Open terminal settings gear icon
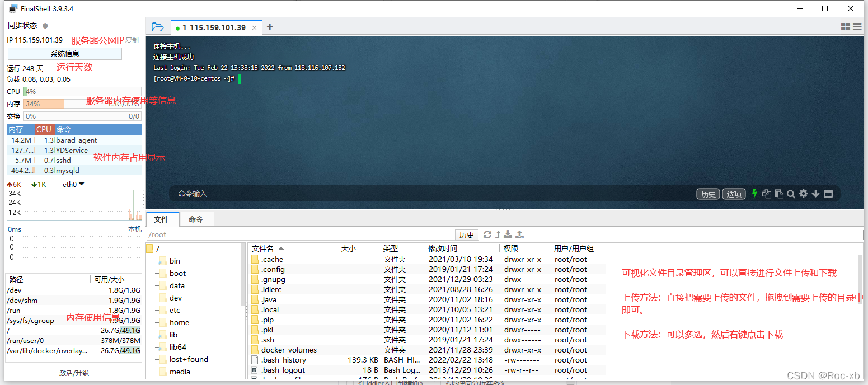 point(804,194)
